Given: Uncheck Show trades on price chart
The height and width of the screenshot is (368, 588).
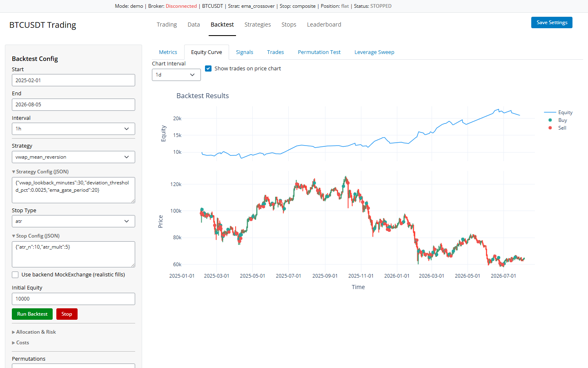Looking at the screenshot, I should (x=208, y=68).
